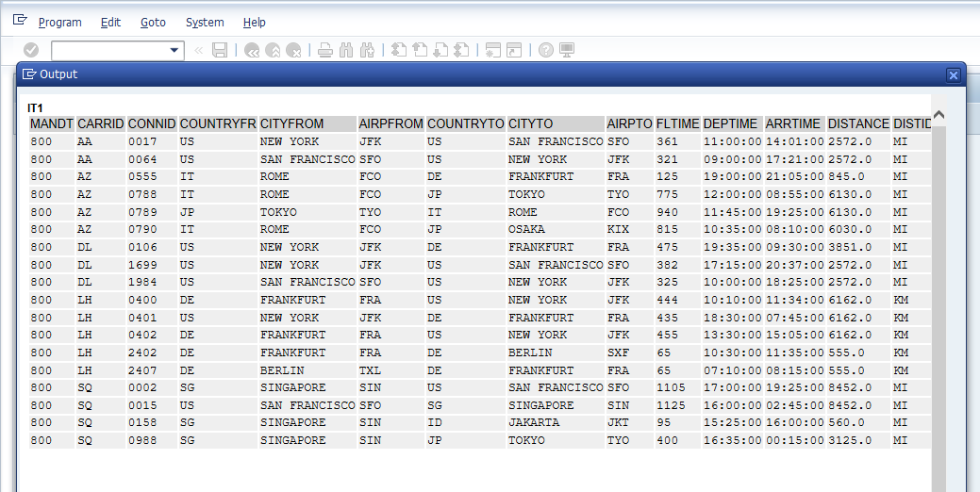
Task: Click the Exit (up arrows) icon
Action: pos(274,50)
